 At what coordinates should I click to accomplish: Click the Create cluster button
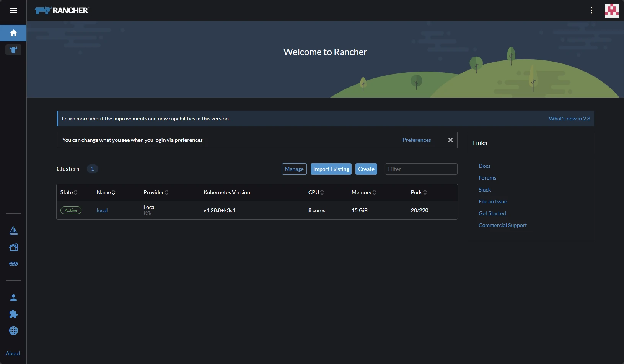(x=366, y=169)
